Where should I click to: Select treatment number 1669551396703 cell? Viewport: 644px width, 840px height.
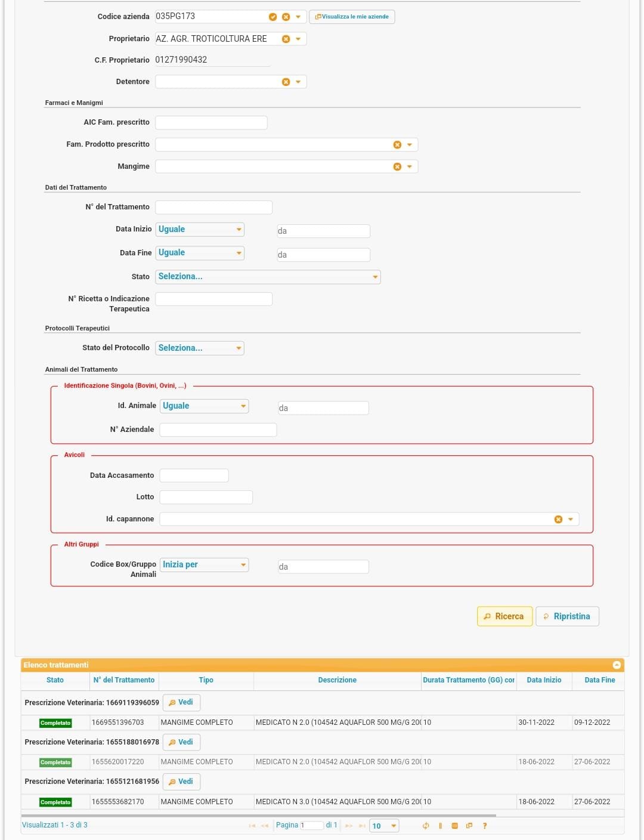click(124, 722)
